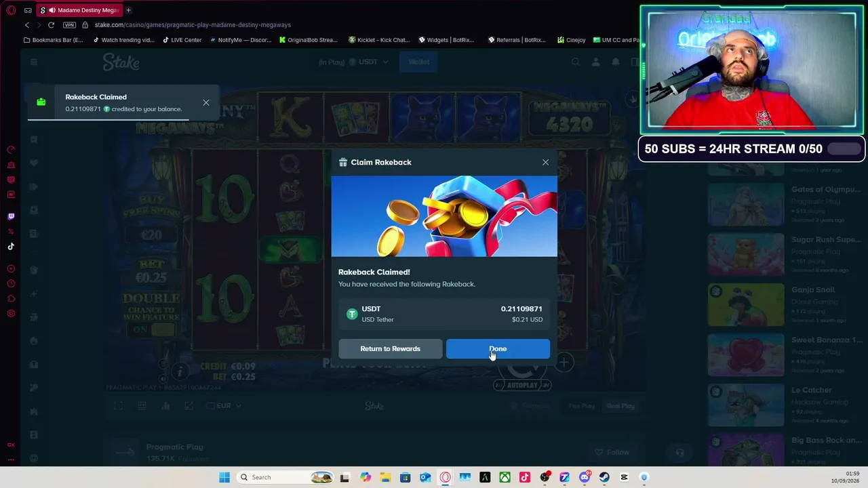
Task: Open Opera sidebar player icon
Action: click(x=11, y=268)
